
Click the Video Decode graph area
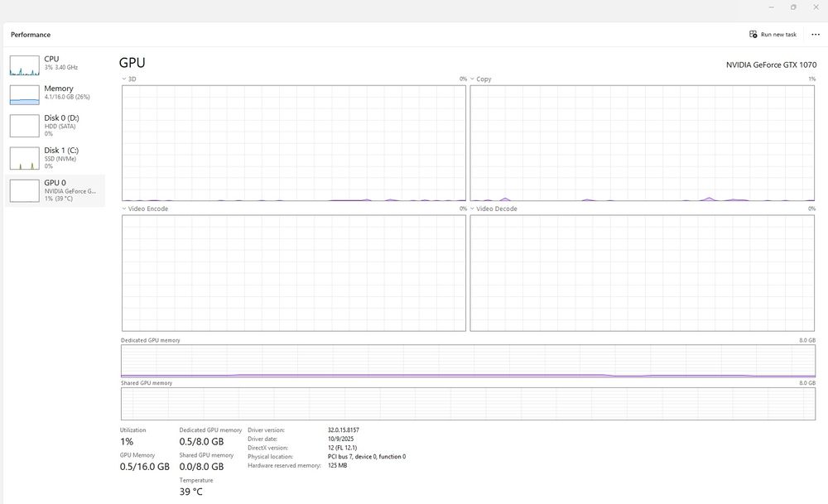tap(643, 273)
